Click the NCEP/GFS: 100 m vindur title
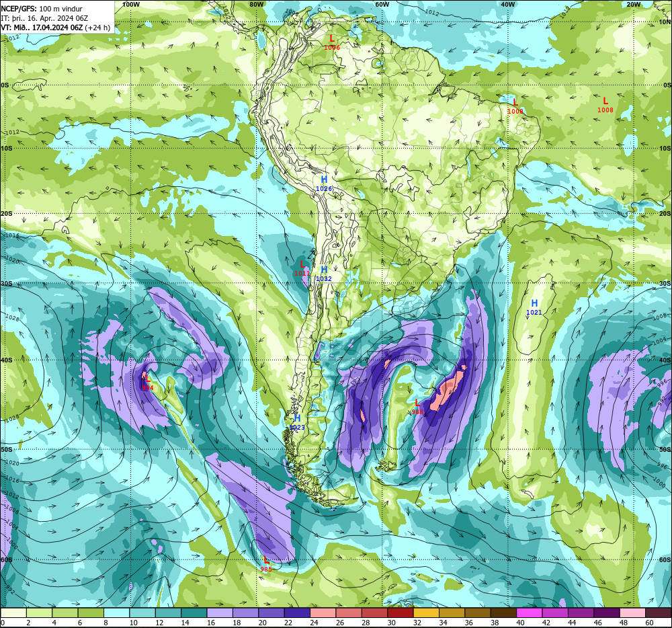The image size is (672, 628). 42,9
